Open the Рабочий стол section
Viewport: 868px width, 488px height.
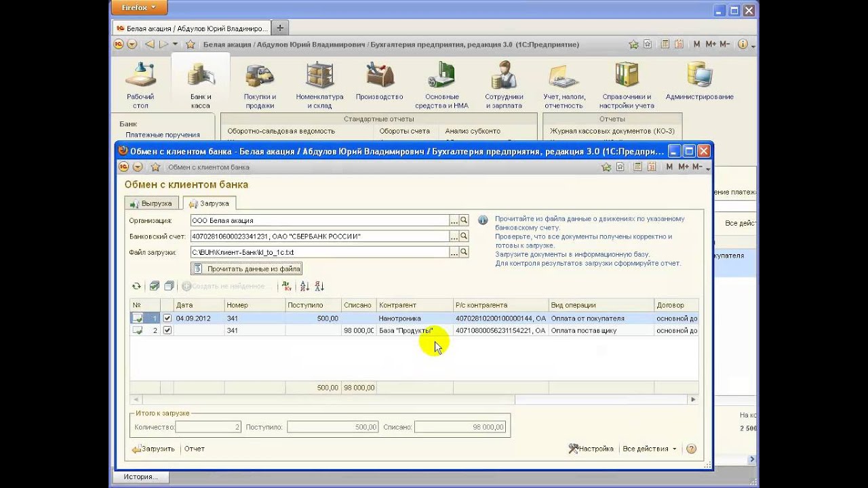[140, 85]
